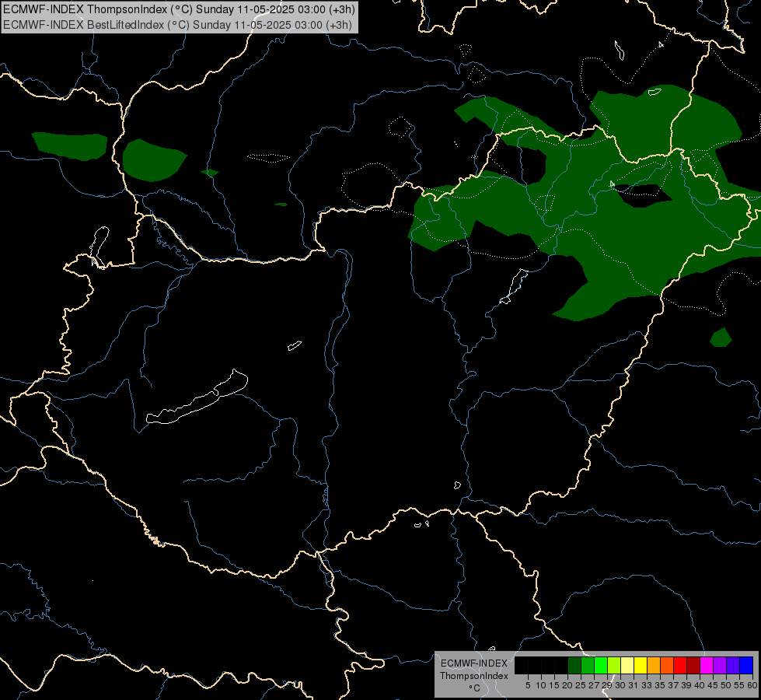Select the pure yellow 31–33 legend swatch
The width and height of the screenshot is (761, 700).
641,665
